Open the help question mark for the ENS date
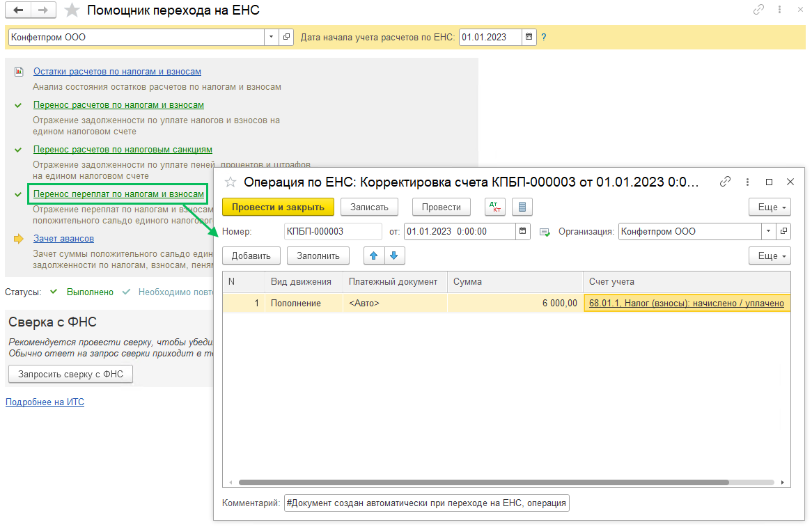 (544, 37)
